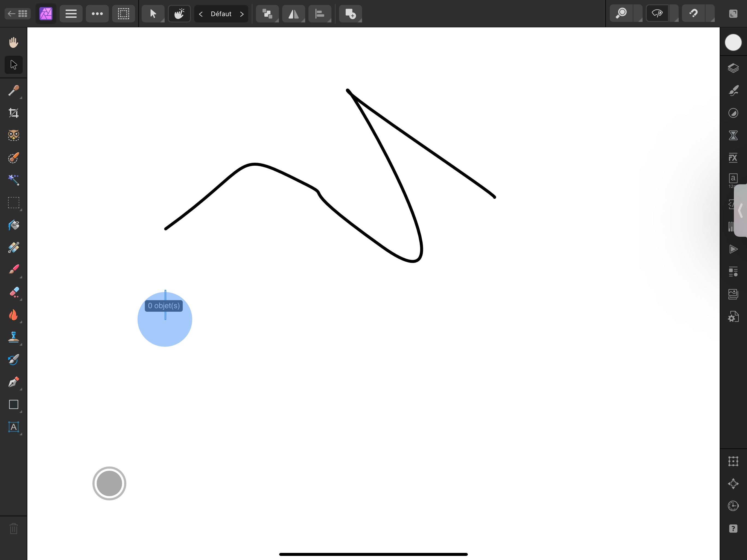
Task: Go back to the document gallery
Action: (17, 13)
